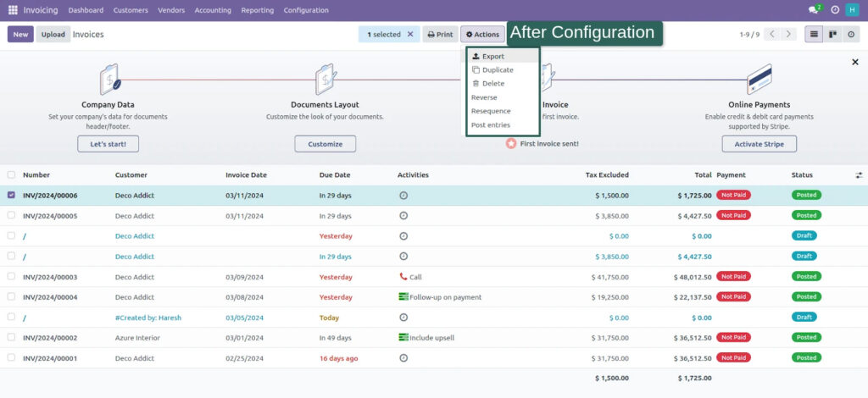The width and height of the screenshot is (868, 398).
Task: Choose Duplicate from the Actions menu
Action: 497,70
